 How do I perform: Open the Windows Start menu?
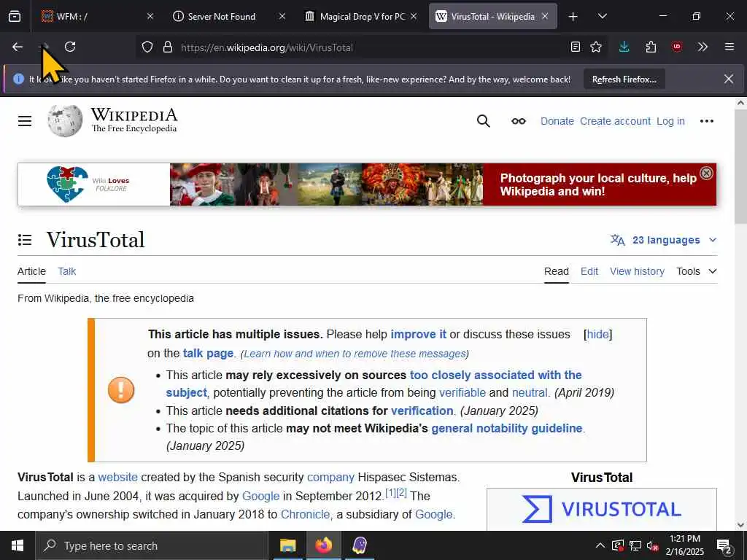tap(18, 545)
